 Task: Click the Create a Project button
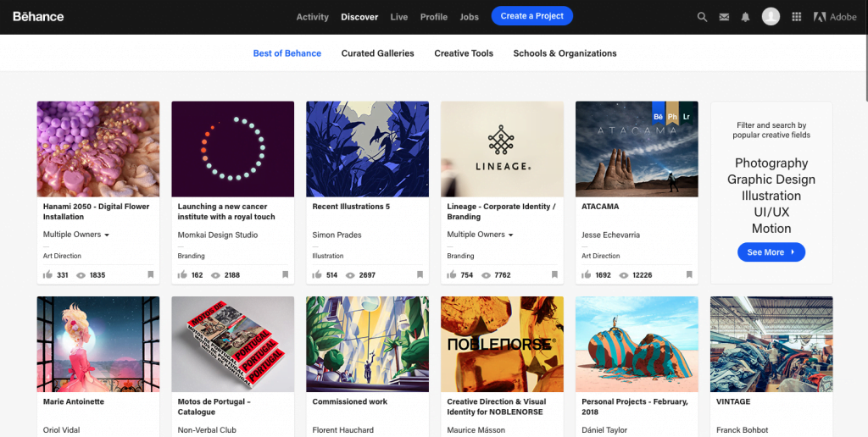point(532,16)
